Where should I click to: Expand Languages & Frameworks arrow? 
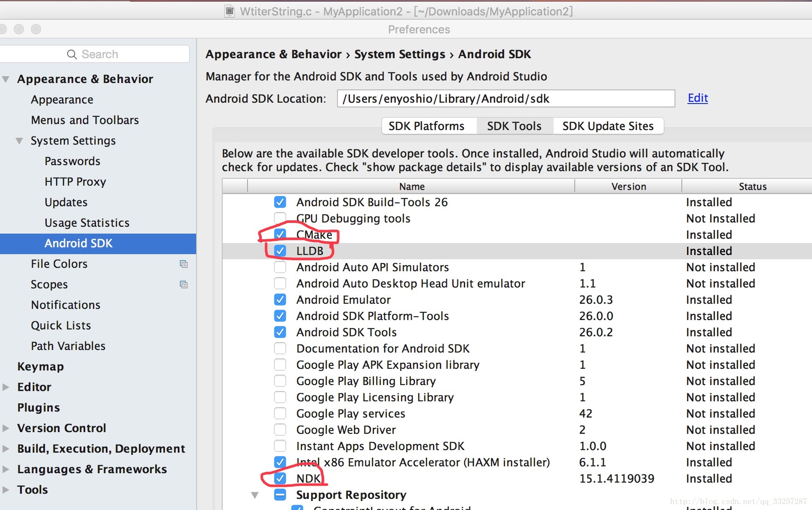[6, 469]
